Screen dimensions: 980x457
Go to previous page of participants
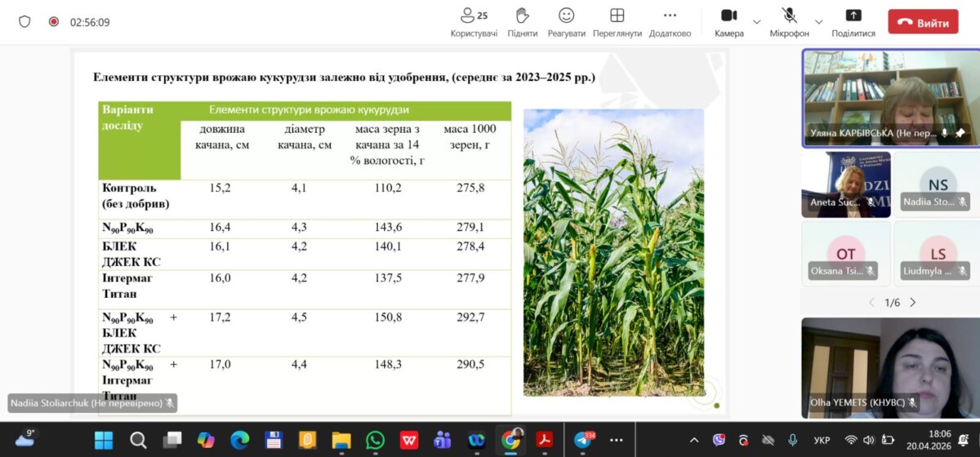coord(871,303)
